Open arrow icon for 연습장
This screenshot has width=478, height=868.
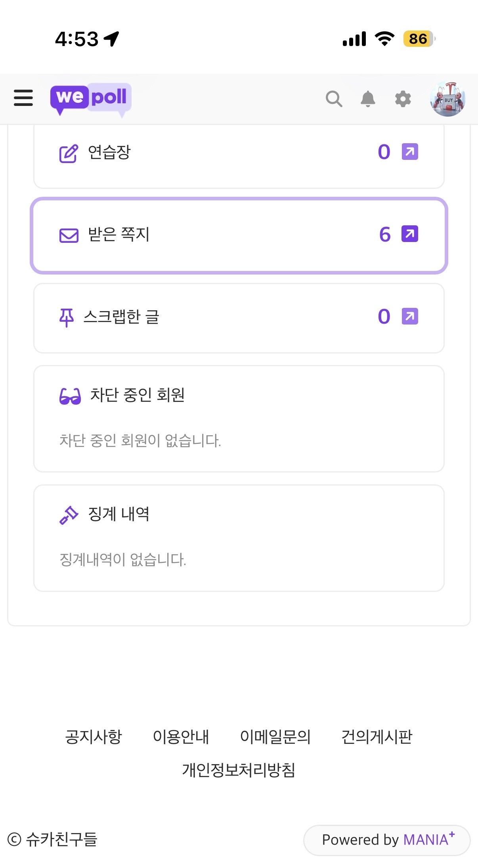click(410, 152)
